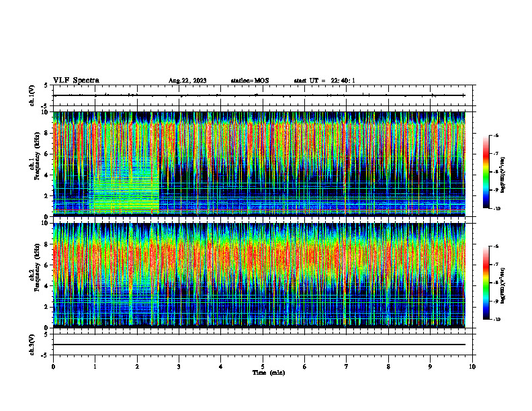The height and width of the screenshot is (411, 532).
Task: Click the ch.1 color bar log(PSD) label
Action: [503, 175]
